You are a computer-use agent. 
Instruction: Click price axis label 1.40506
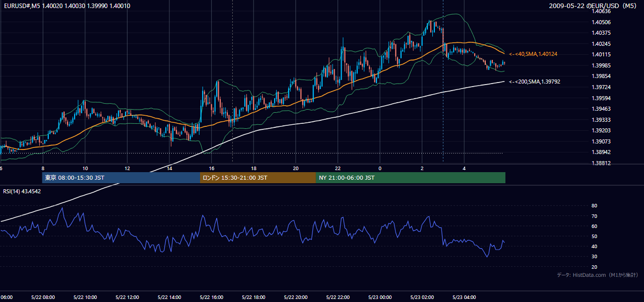pos(601,22)
